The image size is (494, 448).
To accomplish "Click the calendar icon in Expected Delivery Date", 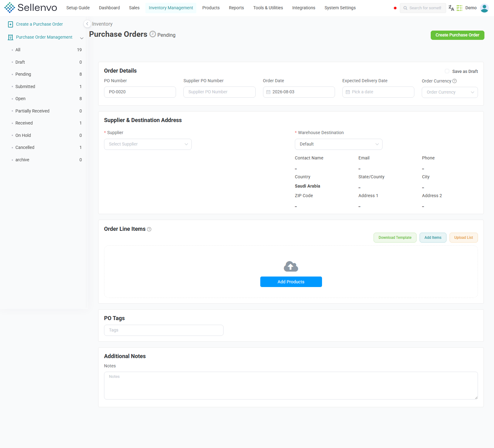I will pyautogui.click(x=348, y=92).
